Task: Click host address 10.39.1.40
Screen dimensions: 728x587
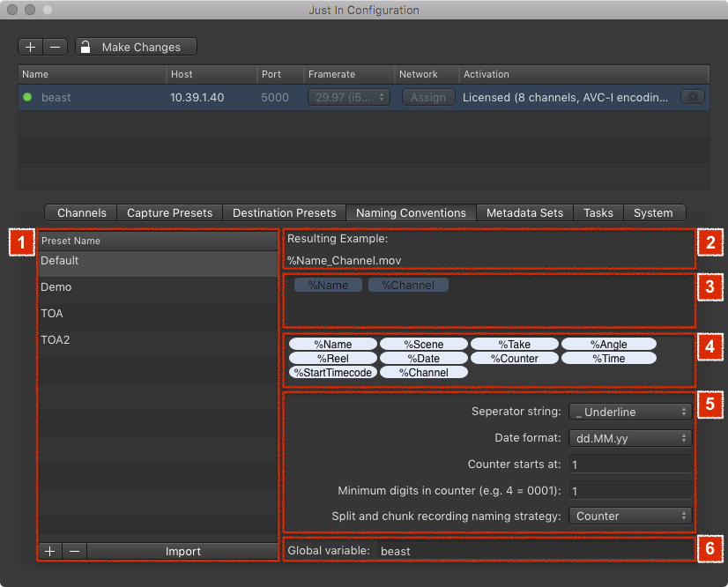Action: coord(197,98)
